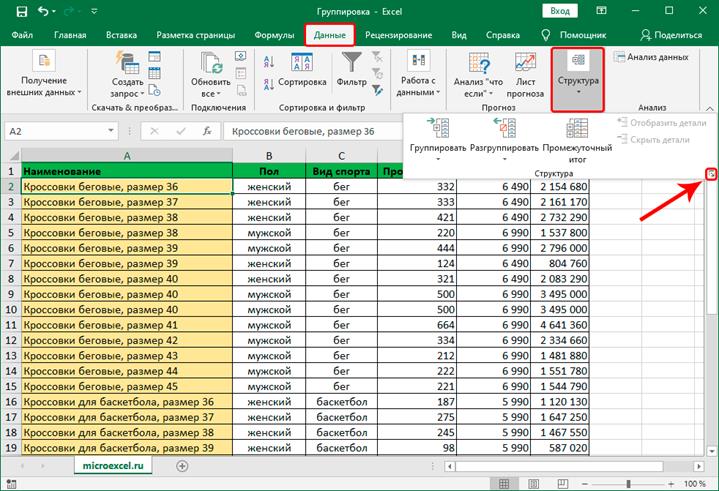Open the undo history dropdown arrow
719x491 pixels.
tap(54, 11)
